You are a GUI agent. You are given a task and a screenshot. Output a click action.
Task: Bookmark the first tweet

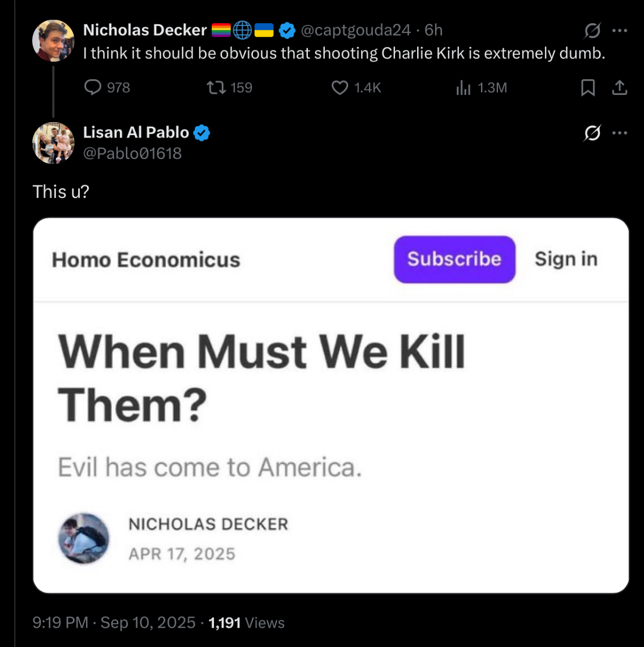click(588, 88)
